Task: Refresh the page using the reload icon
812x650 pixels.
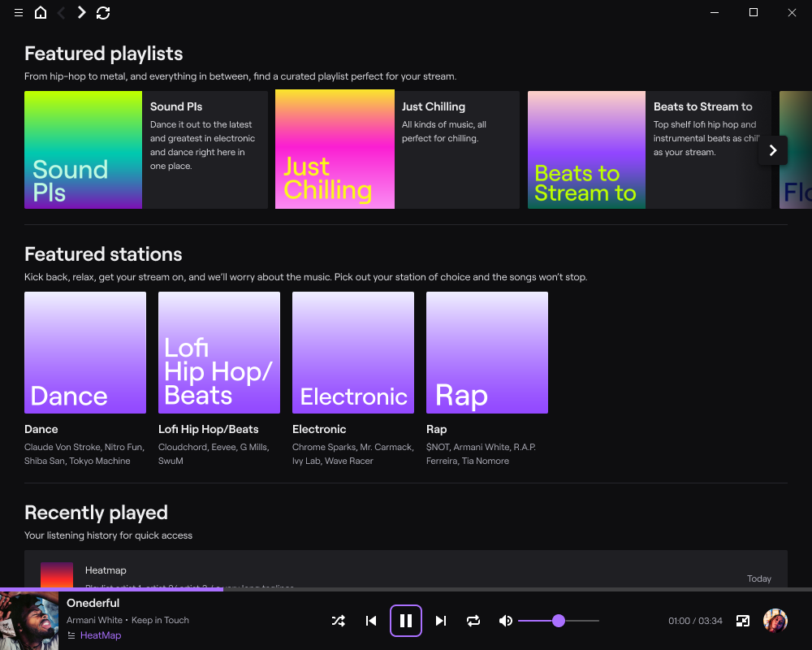Action: tap(103, 12)
